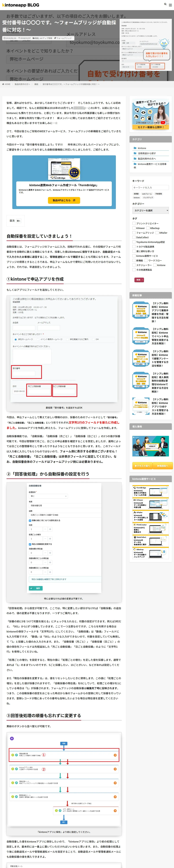Select the 予実管理 keyword tag
Image resolution: width=174 pixels, height=868 pixels.
click(158, 194)
